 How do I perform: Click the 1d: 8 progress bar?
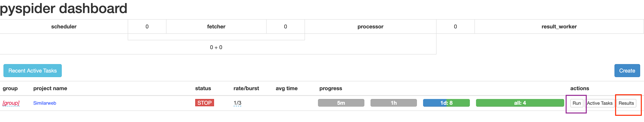pyautogui.click(x=446, y=103)
